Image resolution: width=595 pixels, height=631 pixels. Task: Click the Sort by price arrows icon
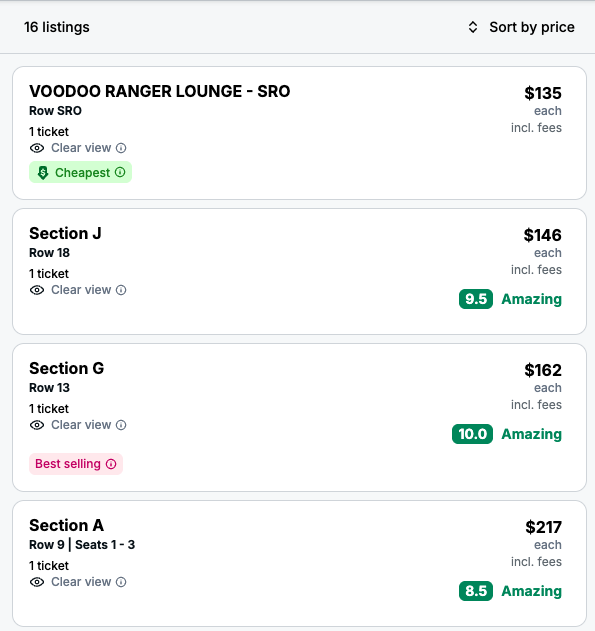click(473, 27)
